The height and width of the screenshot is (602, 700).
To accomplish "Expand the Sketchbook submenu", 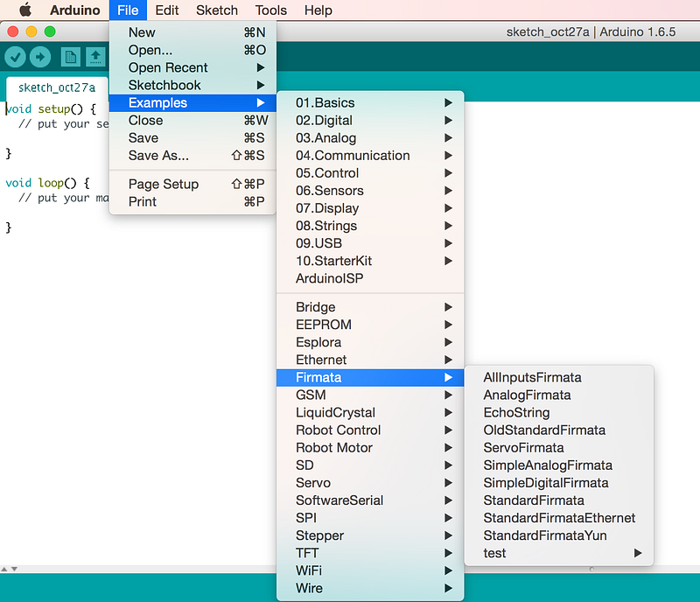I will point(192,85).
